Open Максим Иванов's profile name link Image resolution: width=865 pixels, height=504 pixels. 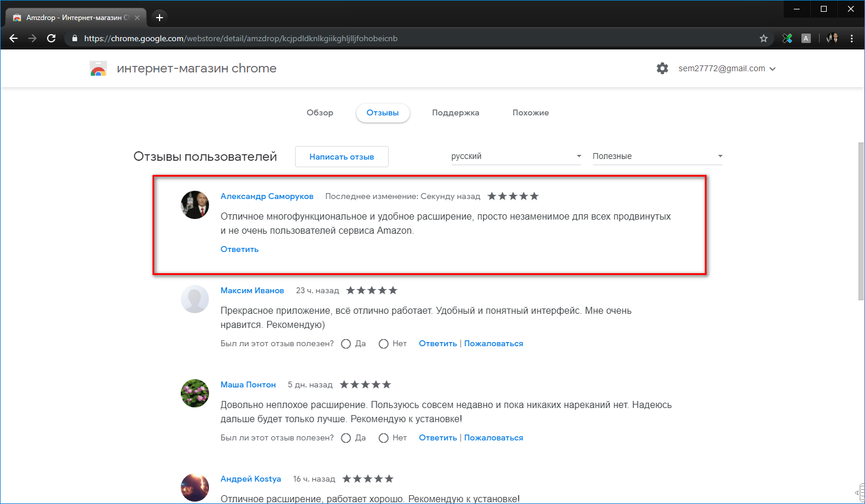click(x=252, y=290)
